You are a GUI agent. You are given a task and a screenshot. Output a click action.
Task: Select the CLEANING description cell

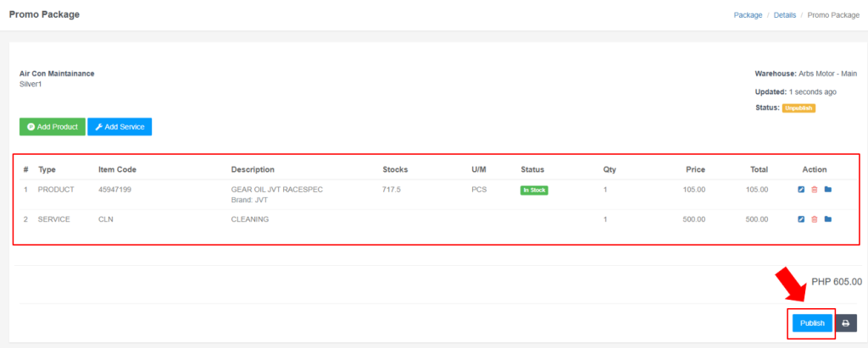[x=250, y=219]
